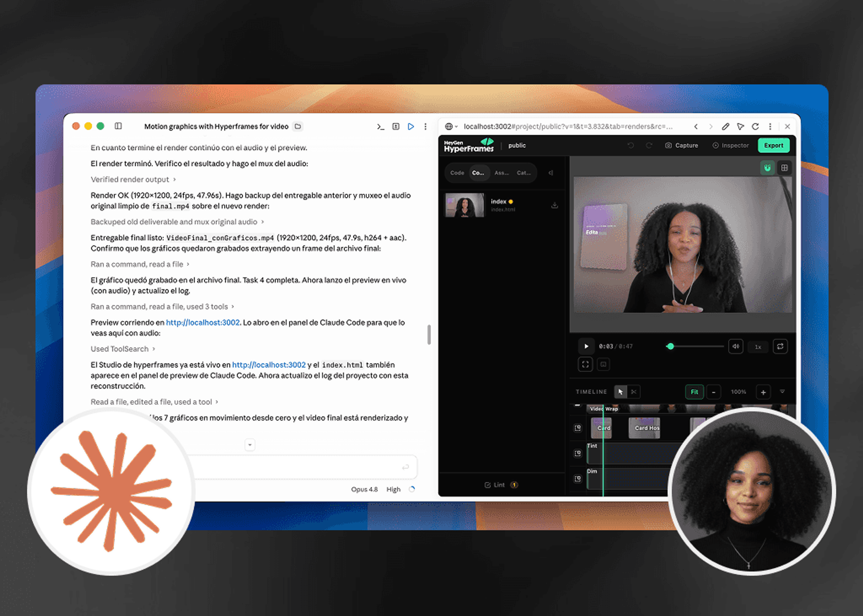863x616 pixels.
Task: Switch to the Code tab
Action: click(x=457, y=173)
